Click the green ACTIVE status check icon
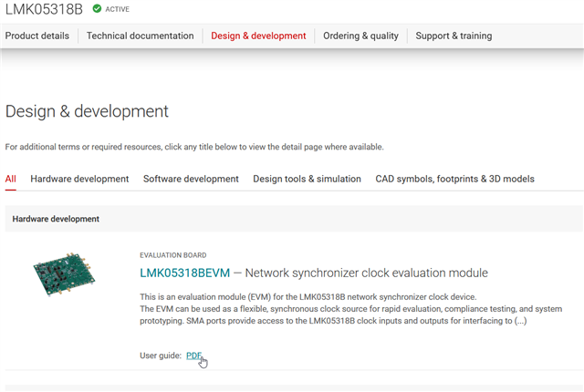Image resolution: width=584 pixels, height=392 pixels. (97, 8)
